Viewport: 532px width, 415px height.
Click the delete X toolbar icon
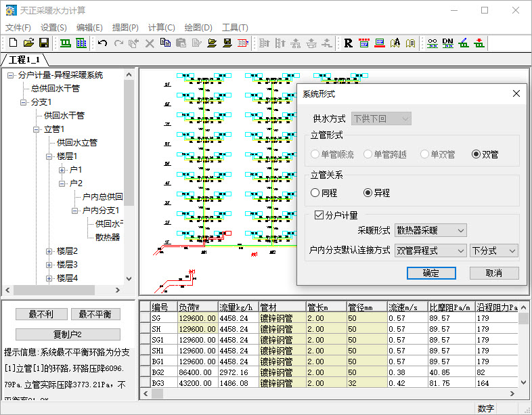pyautogui.click(x=150, y=43)
